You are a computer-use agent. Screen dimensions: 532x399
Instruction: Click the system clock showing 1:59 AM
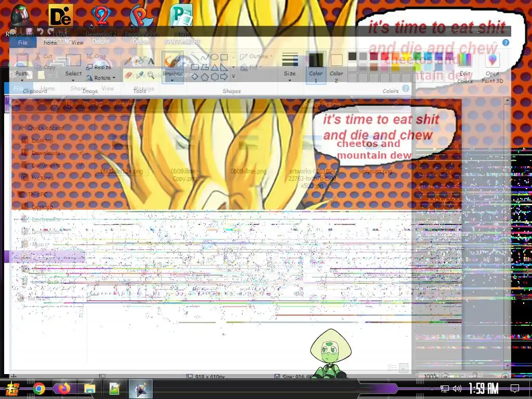click(x=484, y=389)
